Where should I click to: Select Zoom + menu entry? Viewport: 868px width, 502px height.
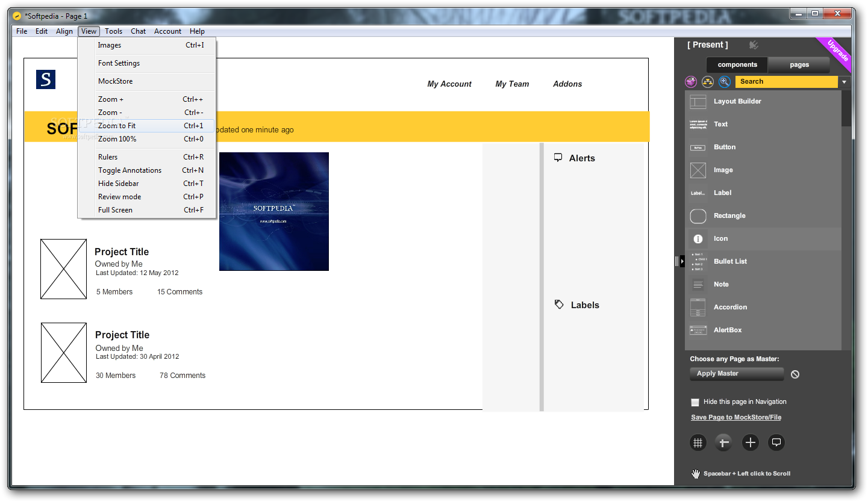point(147,99)
